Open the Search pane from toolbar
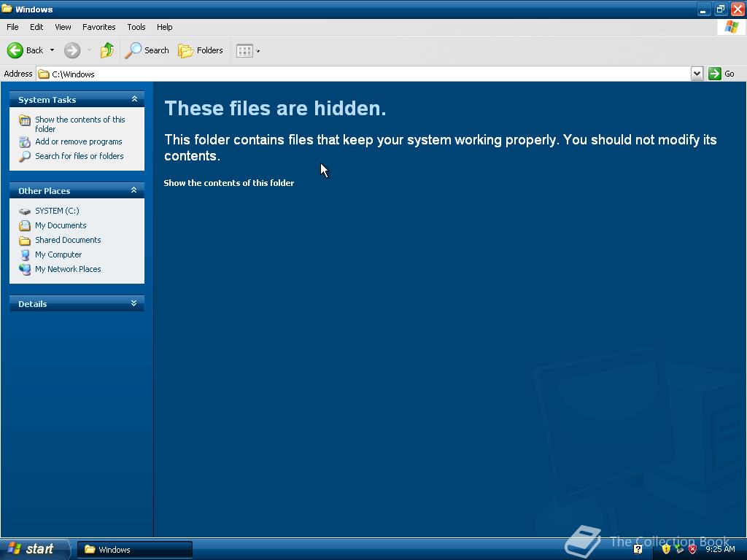Screen dimensions: 747x560 [147, 50]
